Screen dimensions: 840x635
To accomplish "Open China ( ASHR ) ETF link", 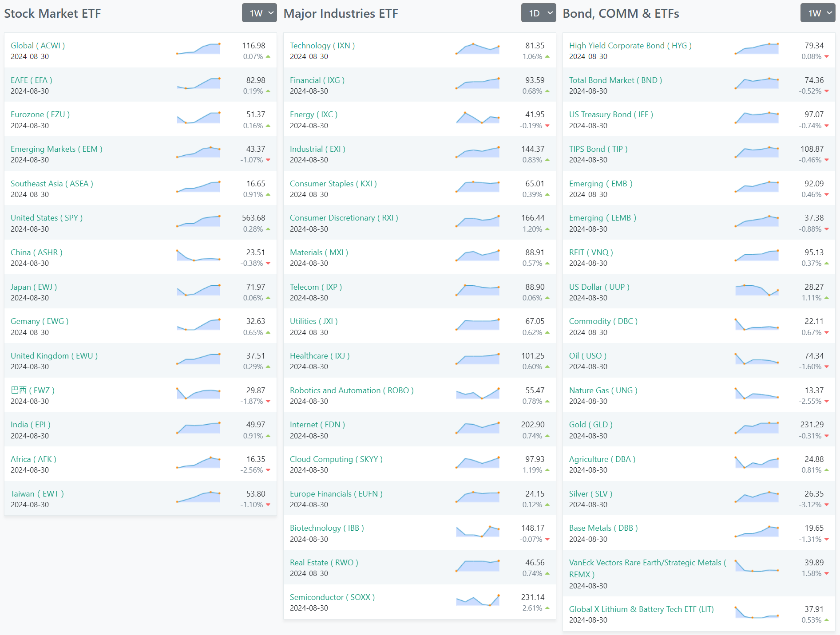I will click(36, 252).
